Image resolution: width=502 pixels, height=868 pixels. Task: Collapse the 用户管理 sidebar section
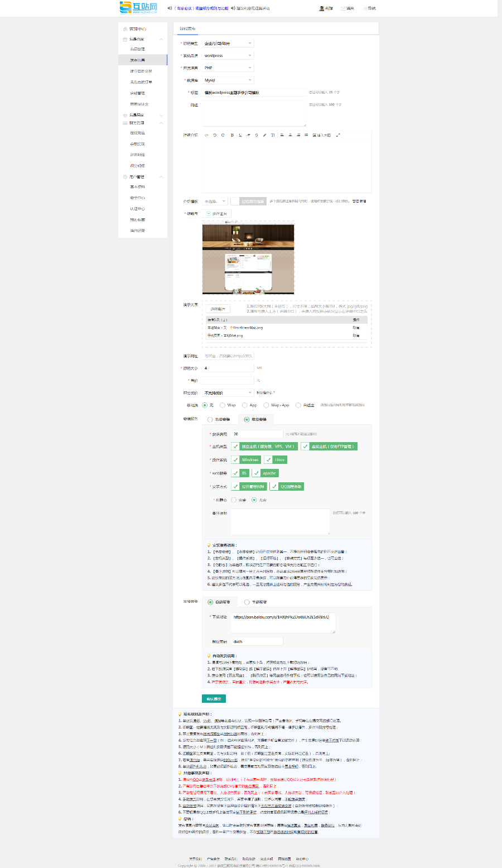pyautogui.click(x=161, y=176)
